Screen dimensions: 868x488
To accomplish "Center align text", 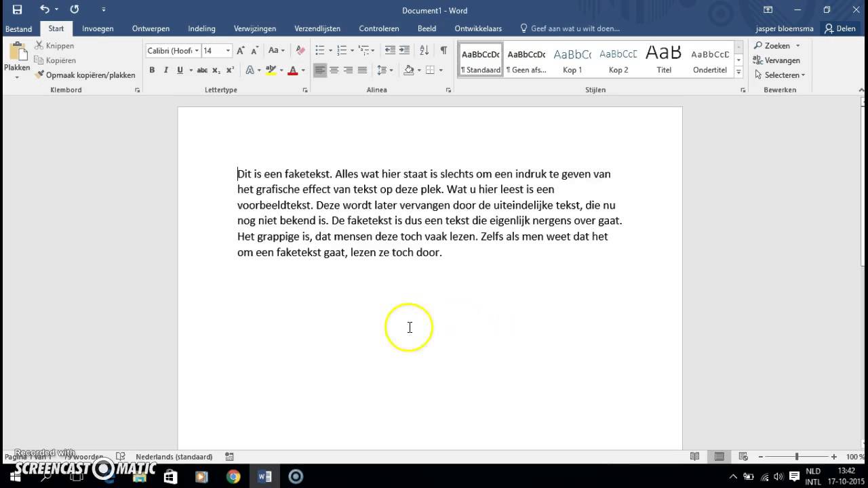I will tap(334, 70).
